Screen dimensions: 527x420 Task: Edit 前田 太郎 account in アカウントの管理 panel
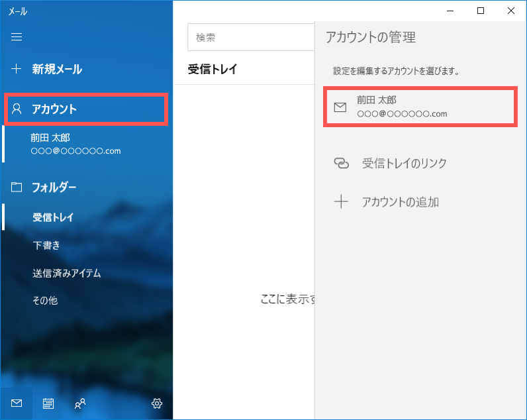click(x=419, y=107)
